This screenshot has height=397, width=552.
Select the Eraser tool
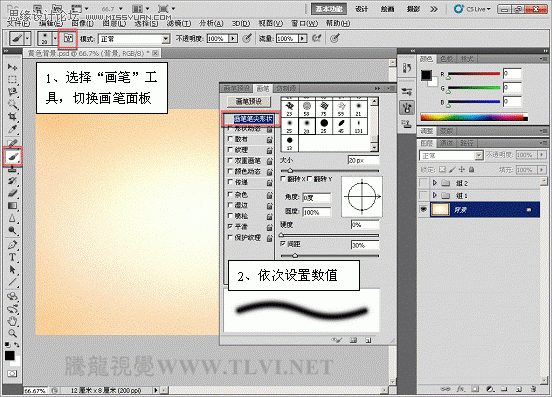click(12, 193)
